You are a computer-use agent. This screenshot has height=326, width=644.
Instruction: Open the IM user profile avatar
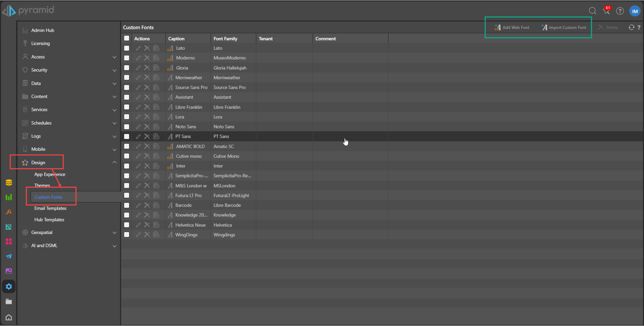[x=635, y=11]
